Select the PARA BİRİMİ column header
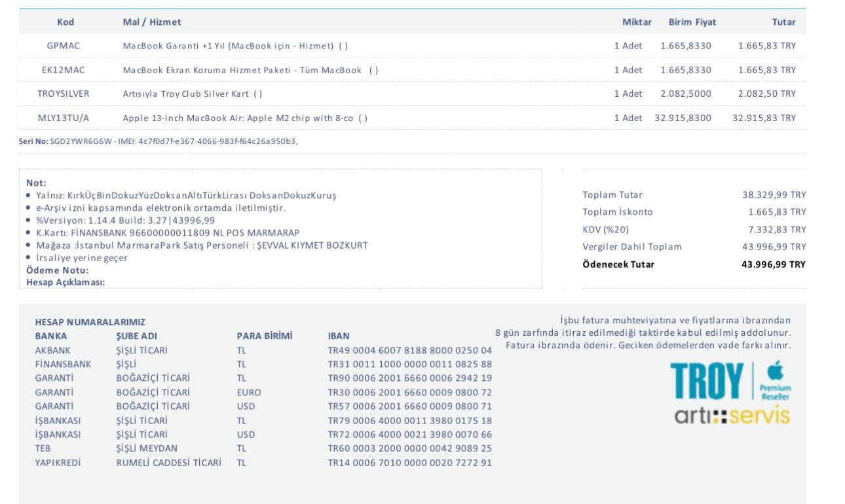845x504 pixels. [265, 336]
